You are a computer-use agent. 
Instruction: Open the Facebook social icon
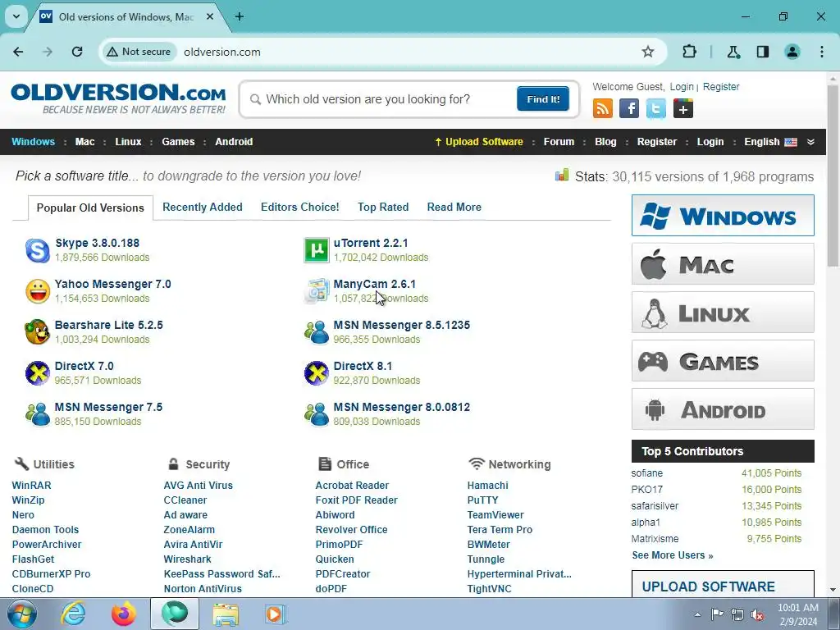[629, 109]
